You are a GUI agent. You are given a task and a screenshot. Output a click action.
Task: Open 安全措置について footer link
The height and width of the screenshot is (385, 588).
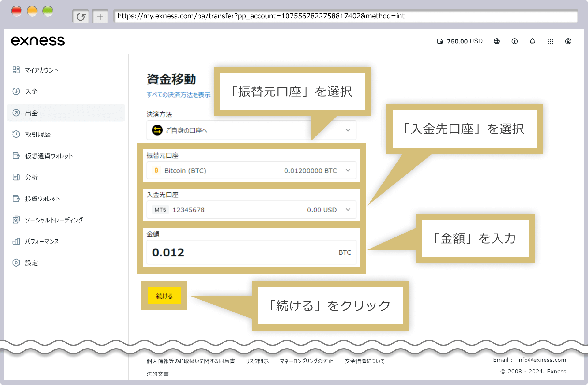pyautogui.click(x=364, y=361)
